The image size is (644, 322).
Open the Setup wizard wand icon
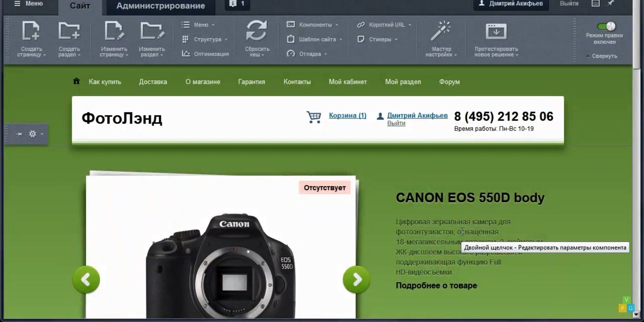[441, 31]
